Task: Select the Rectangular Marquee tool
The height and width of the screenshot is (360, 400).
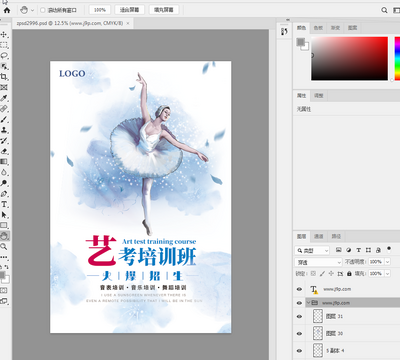Action: point(4,45)
